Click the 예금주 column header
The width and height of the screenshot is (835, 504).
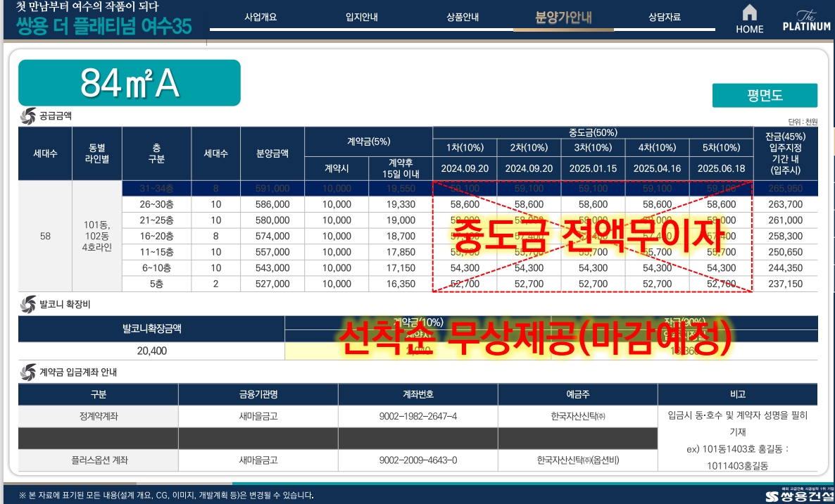point(578,394)
